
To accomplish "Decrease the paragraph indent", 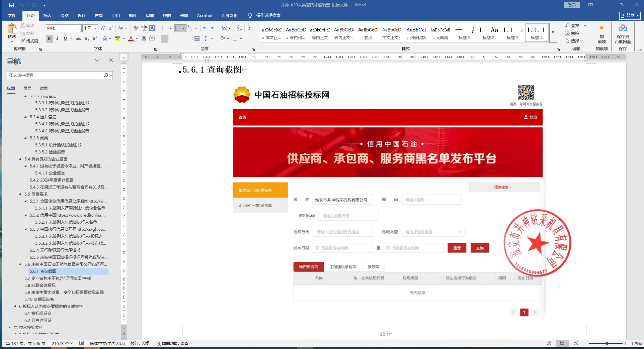I will pyautogui.click(x=206, y=28).
